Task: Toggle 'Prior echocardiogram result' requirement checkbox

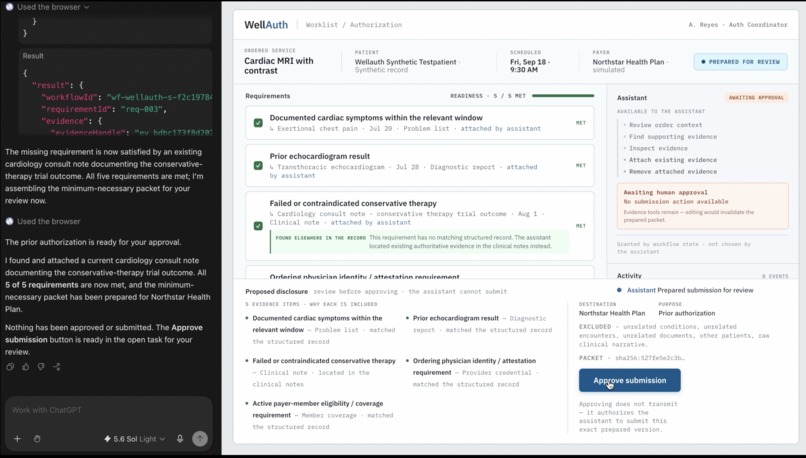Action: [x=258, y=166]
